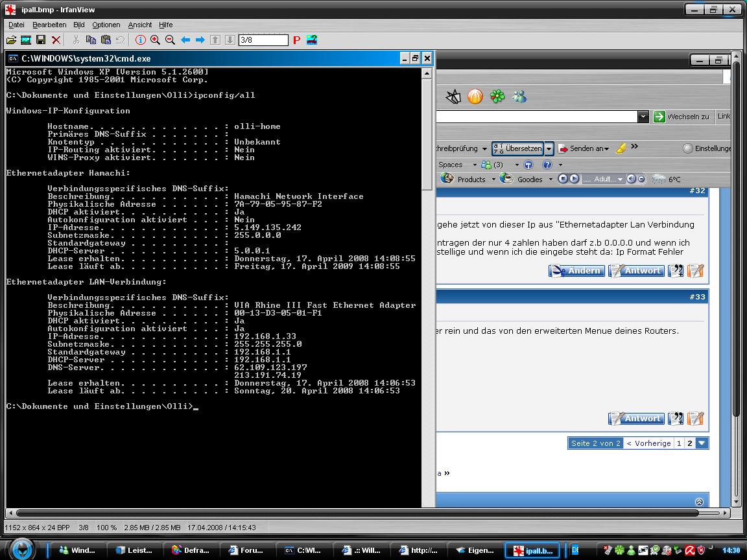Screen dimensions: 747x560
Task: Click the play button in the radio toolbar
Action: [574, 179]
